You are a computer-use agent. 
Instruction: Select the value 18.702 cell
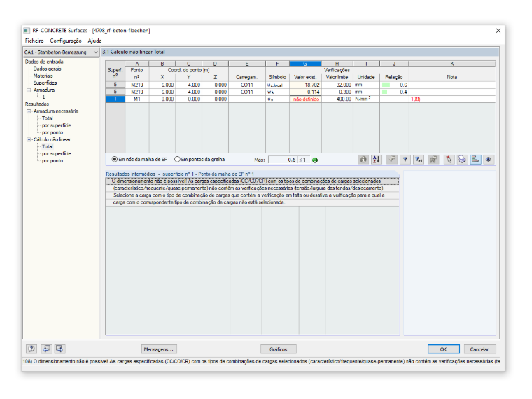[305, 85]
